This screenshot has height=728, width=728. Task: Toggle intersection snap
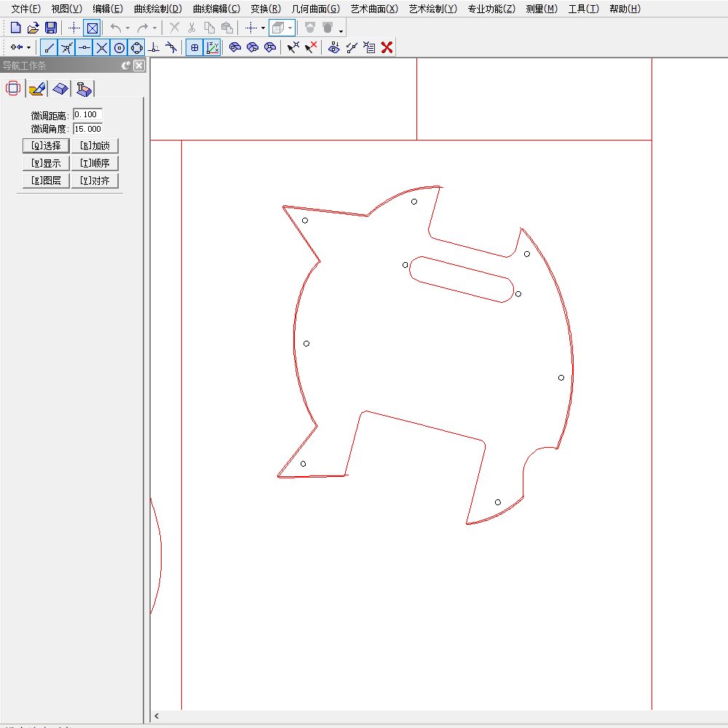[x=102, y=47]
